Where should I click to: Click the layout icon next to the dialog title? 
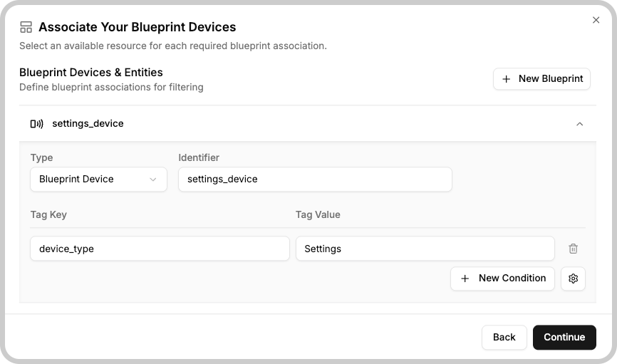coord(26,27)
